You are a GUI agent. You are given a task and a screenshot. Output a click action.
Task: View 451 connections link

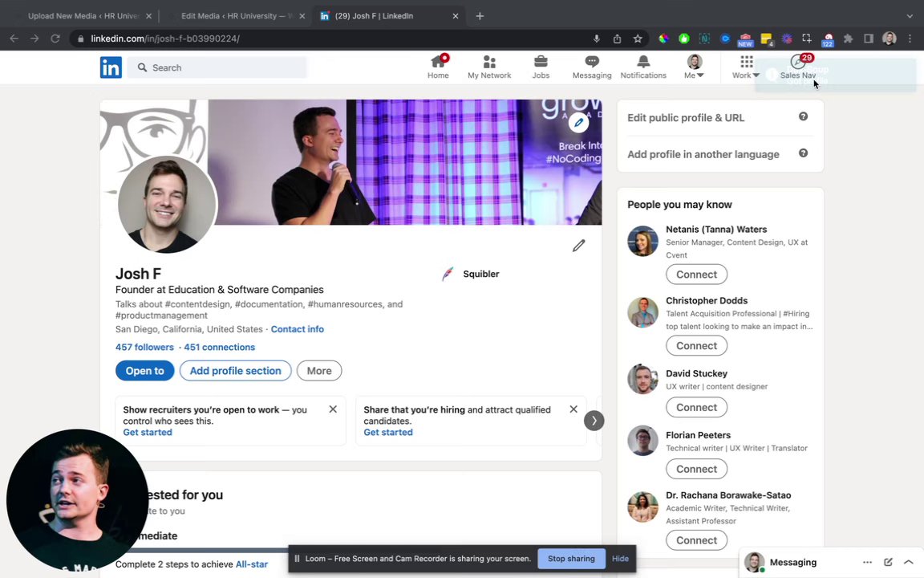coord(219,347)
